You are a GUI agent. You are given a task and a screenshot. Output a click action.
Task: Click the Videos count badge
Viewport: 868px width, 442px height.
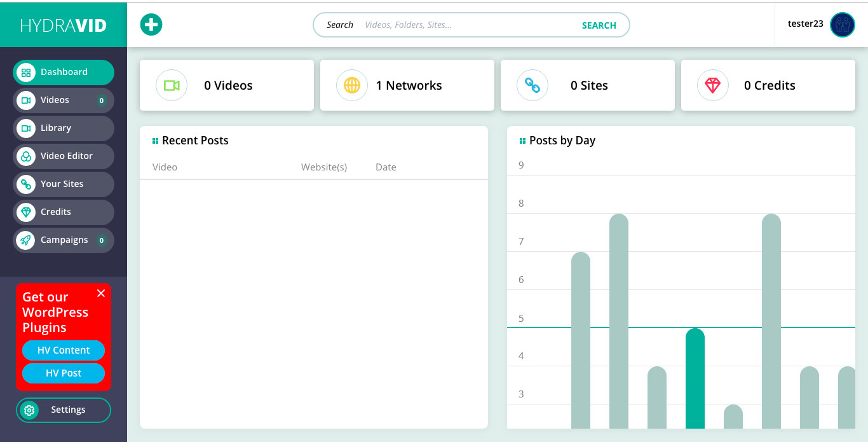(x=101, y=100)
